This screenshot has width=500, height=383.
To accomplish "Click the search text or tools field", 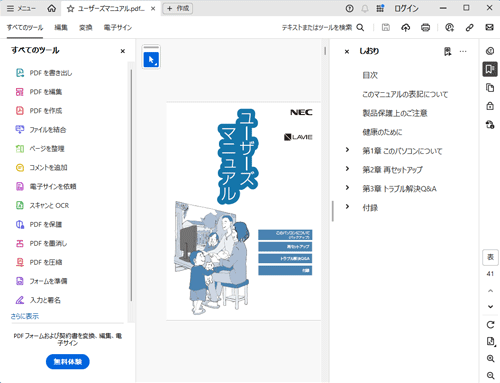I will (x=323, y=27).
